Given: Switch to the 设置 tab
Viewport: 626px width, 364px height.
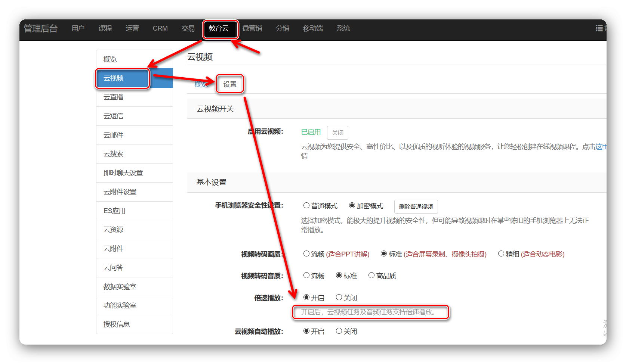Looking at the screenshot, I should pyautogui.click(x=230, y=84).
